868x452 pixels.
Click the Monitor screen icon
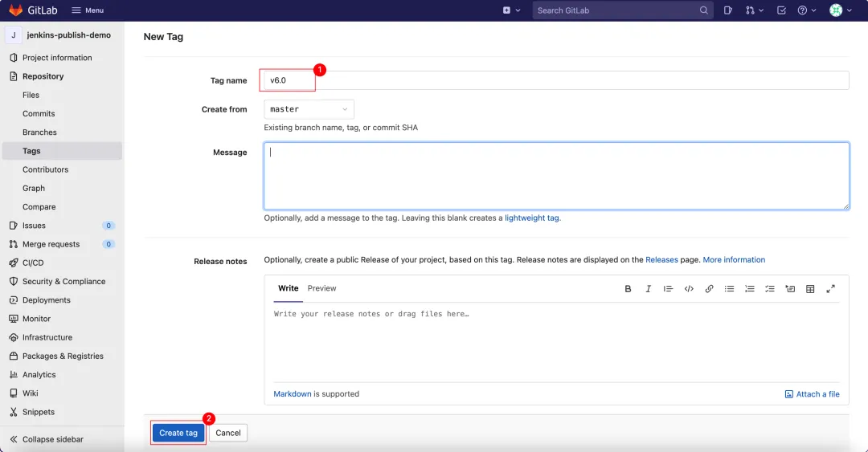[x=14, y=319]
